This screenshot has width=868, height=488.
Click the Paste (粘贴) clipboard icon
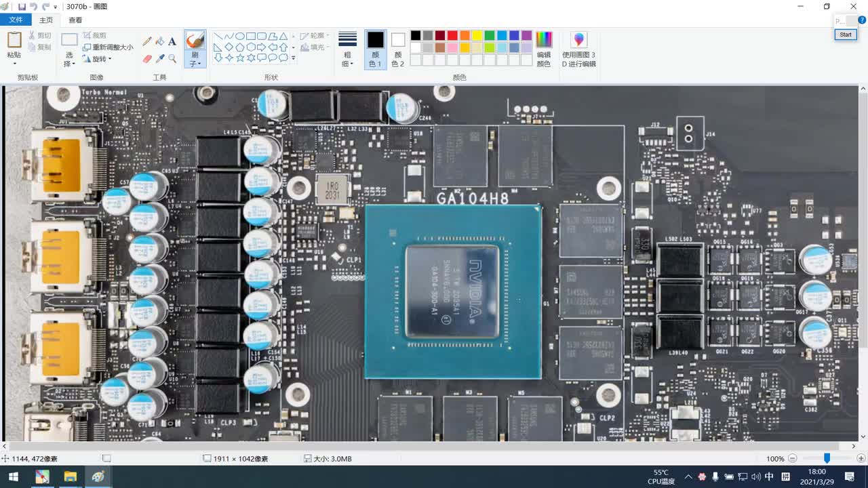point(14,40)
